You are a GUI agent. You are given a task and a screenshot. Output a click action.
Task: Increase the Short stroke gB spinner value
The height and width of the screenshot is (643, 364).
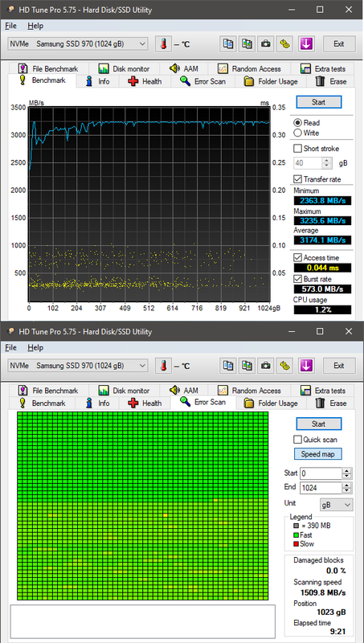[x=327, y=160]
